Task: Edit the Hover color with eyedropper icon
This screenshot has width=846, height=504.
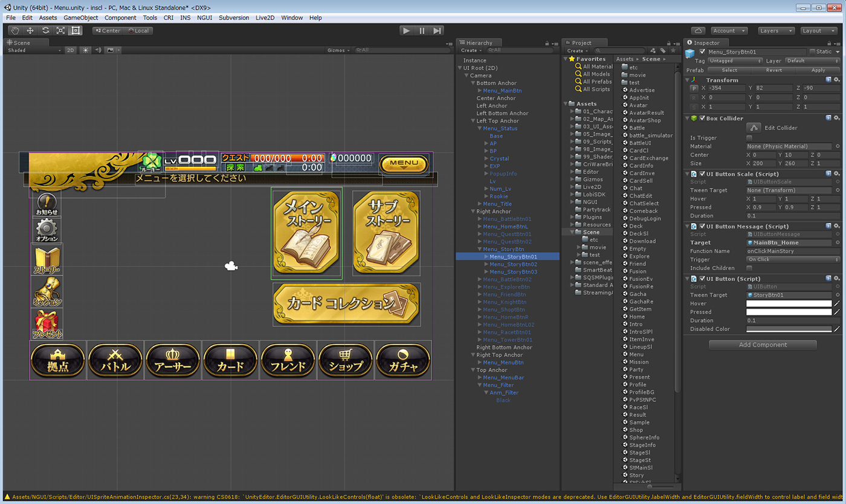Action: (x=837, y=303)
